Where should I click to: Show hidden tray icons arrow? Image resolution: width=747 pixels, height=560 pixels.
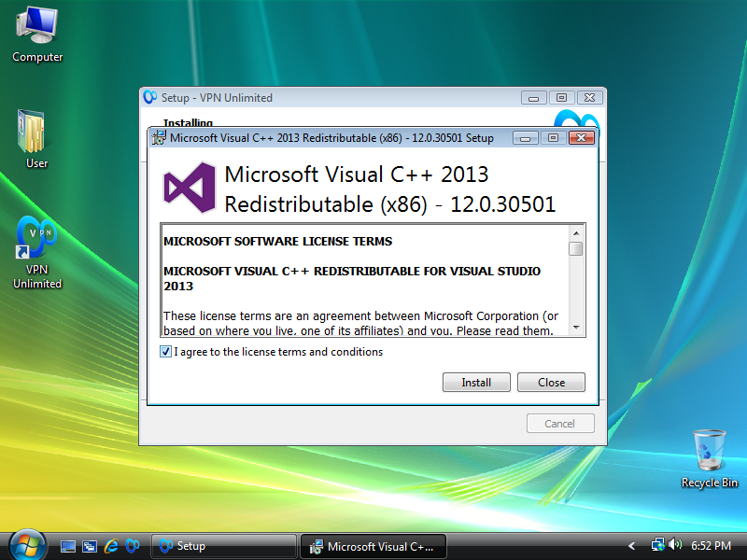[632, 546]
